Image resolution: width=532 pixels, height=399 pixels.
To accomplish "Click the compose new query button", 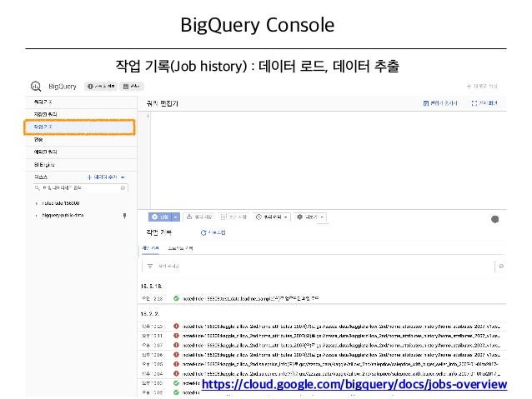I will 482,86.
